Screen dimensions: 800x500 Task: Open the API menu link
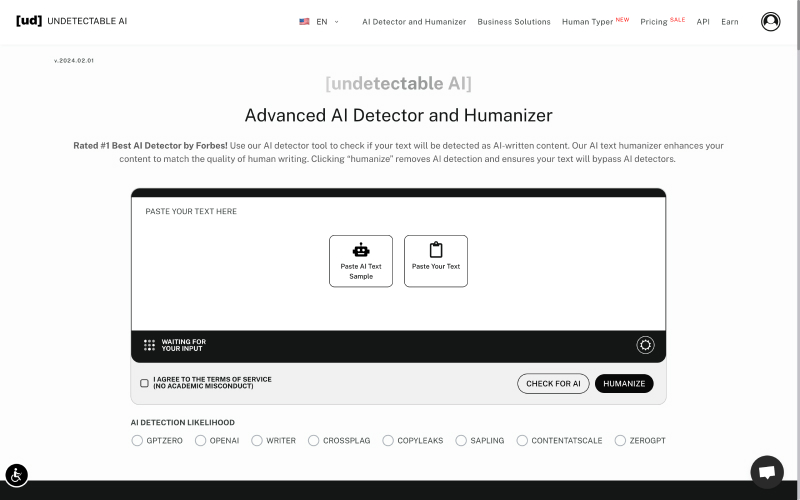click(x=703, y=22)
